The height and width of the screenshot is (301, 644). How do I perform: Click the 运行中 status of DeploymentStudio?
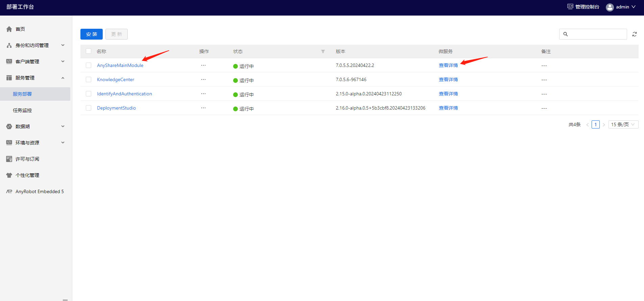[x=243, y=109]
